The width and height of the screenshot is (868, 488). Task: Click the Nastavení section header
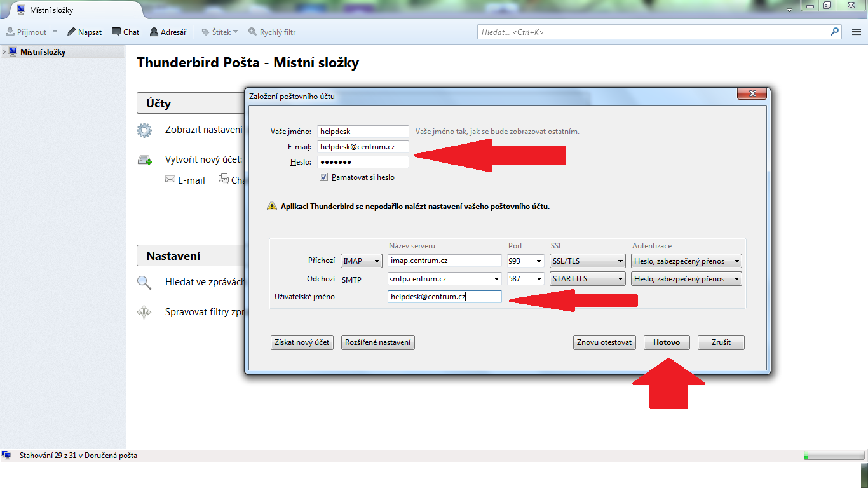tap(190, 256)
